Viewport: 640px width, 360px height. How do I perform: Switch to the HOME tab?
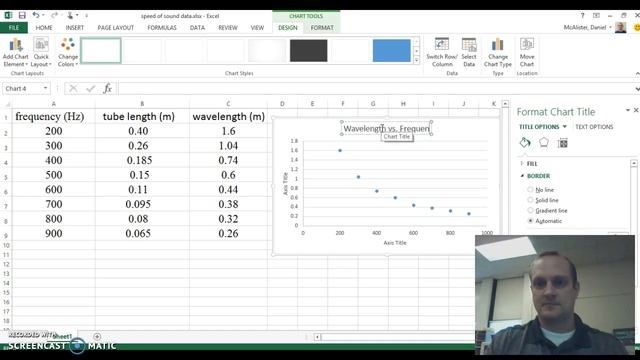[x=44, y=28]
